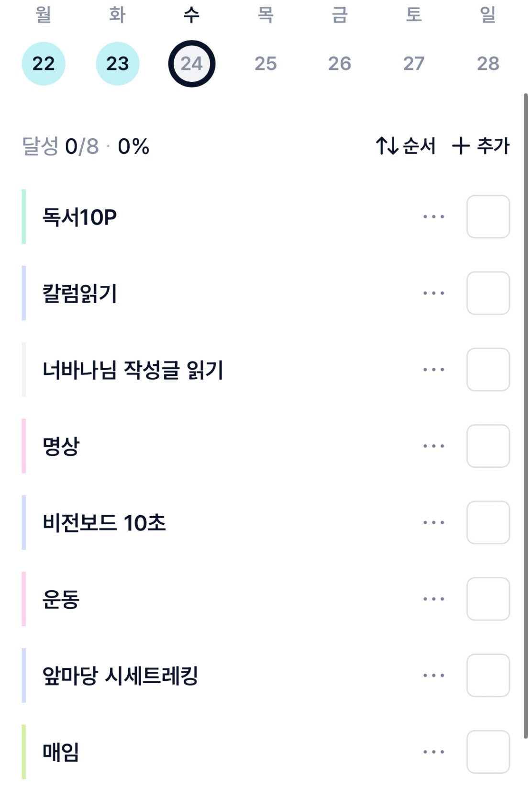Go to Thursday the 25th
Image resolution: width=532 pixels, height=801 pixels.
pyautogui.click(x=266, y=64)
